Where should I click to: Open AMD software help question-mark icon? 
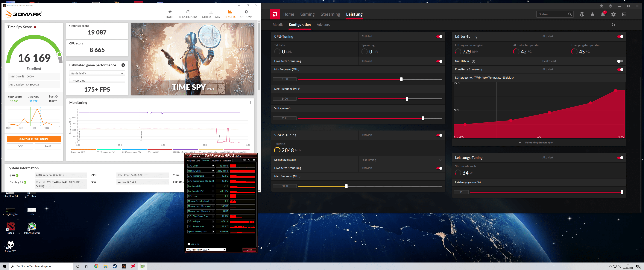(x=610, y=6)
